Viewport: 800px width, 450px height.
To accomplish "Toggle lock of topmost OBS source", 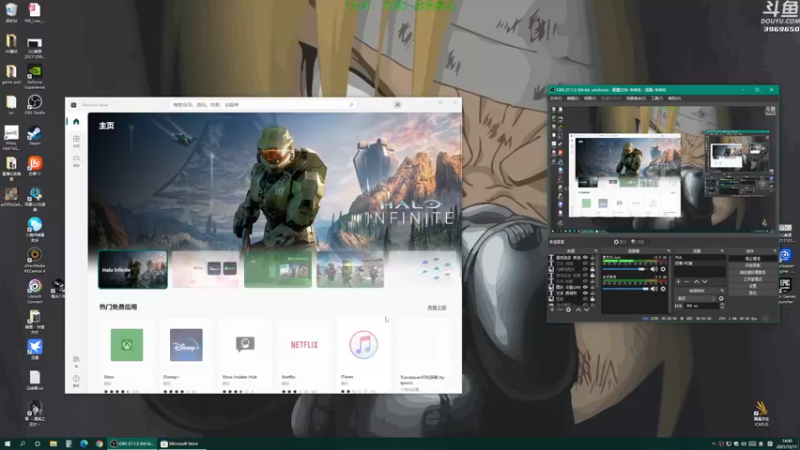I will tap(592, 258).
